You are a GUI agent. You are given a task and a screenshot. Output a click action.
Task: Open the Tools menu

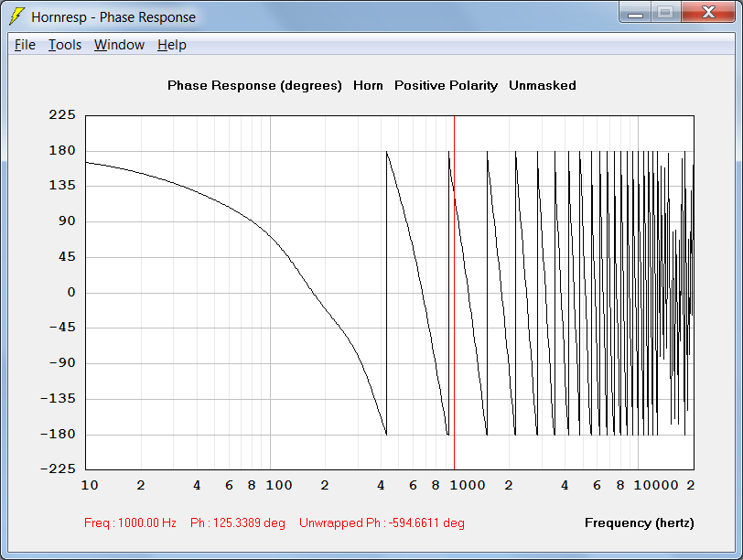[65, 45]
